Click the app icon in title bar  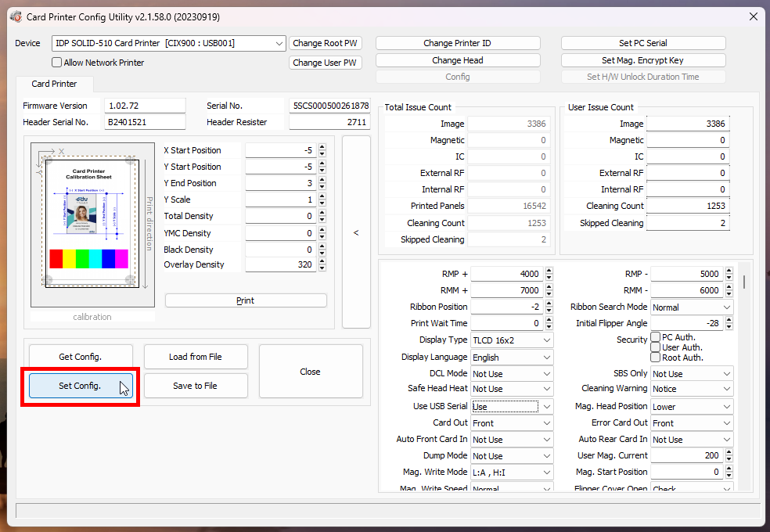pos(16,16)
